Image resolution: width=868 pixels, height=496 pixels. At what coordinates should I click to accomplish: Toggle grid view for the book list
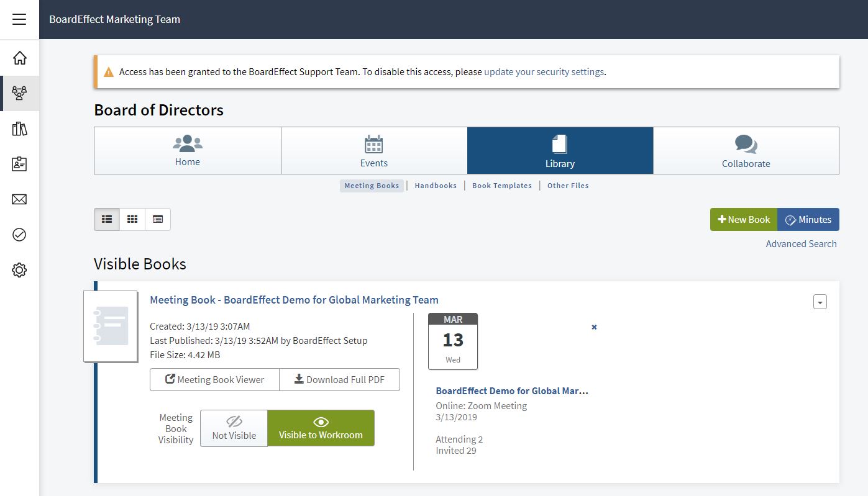click(132, 219)
